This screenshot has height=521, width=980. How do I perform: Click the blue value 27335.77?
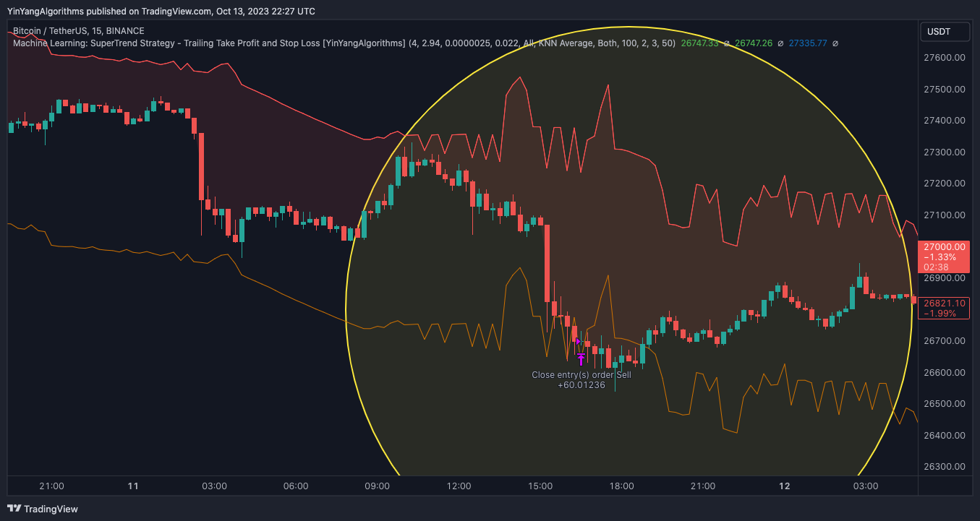[x=808, y=43]
